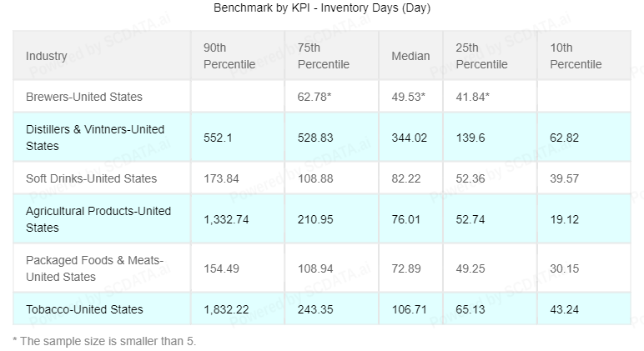This screenshot has height=351, width=644.
Task: Click the Benchmark by KPI chart title
Action: click(322, 8)
